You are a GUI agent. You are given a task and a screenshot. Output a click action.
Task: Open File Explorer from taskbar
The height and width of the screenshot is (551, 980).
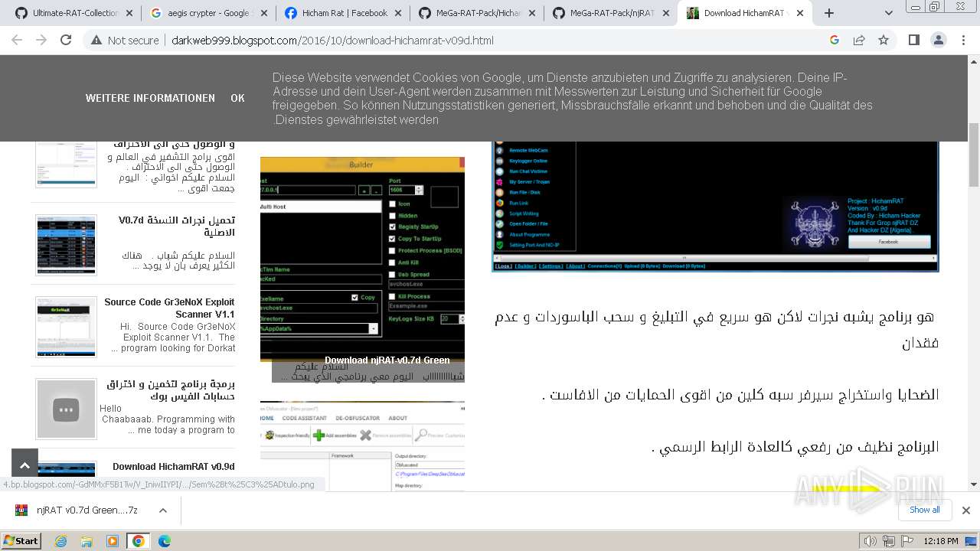click(x=87, y=541)
